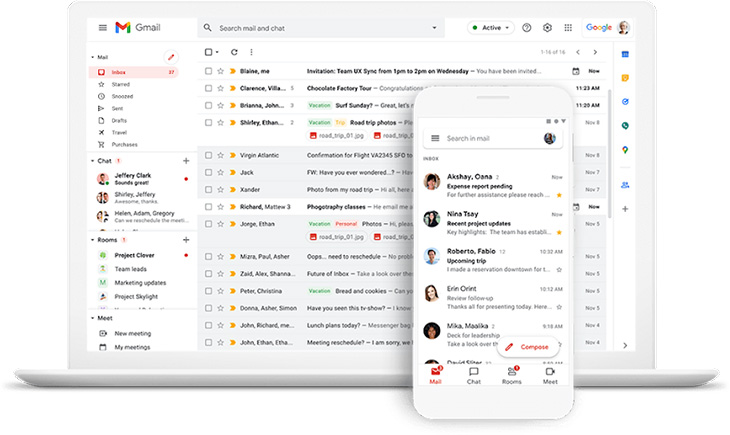Check the Peter, Christina email checkbox
This screenshot has height=435, width=730.
tap(208, 291)
